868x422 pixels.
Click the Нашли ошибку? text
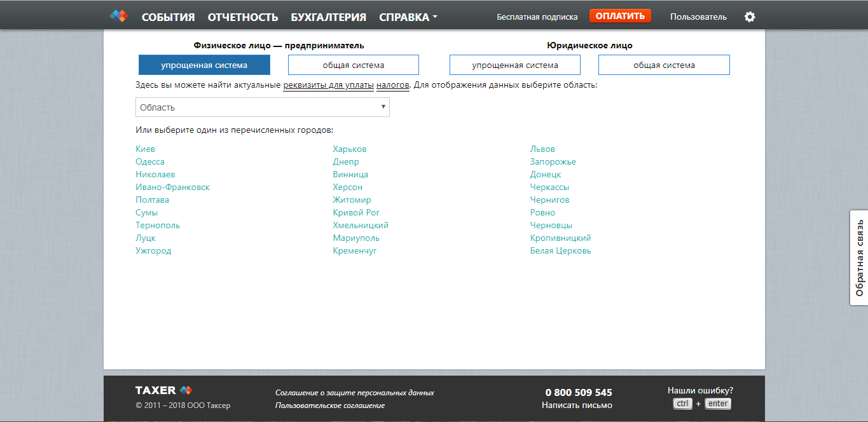[700, 390]
